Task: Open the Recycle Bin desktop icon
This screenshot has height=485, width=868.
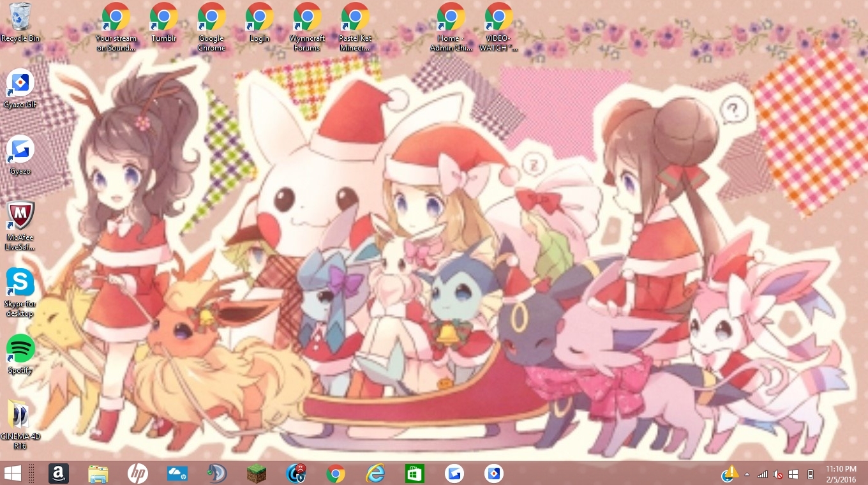Action: 20,18
